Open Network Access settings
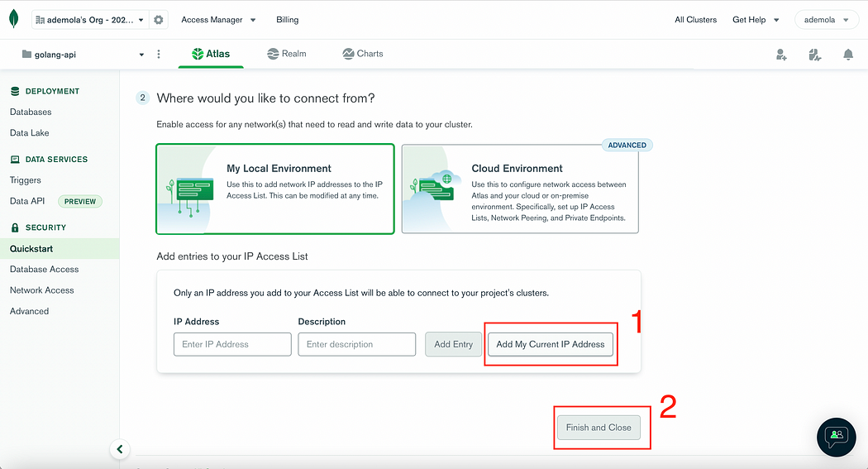 click(41, 290)
